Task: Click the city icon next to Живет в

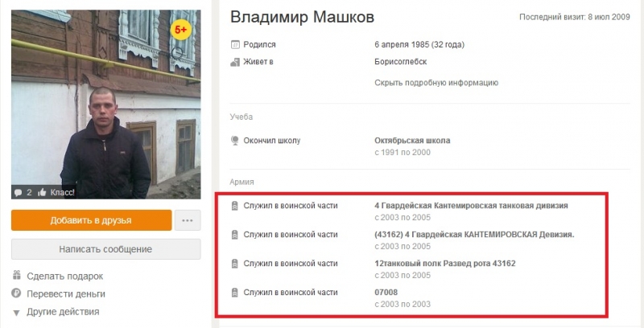Action: [x=235, y=62]
